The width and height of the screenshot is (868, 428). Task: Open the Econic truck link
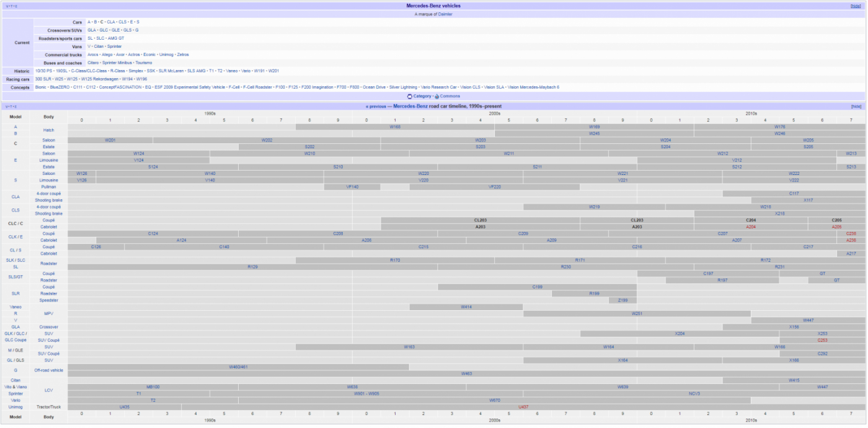pyautogui.click(x=149, y=55)
